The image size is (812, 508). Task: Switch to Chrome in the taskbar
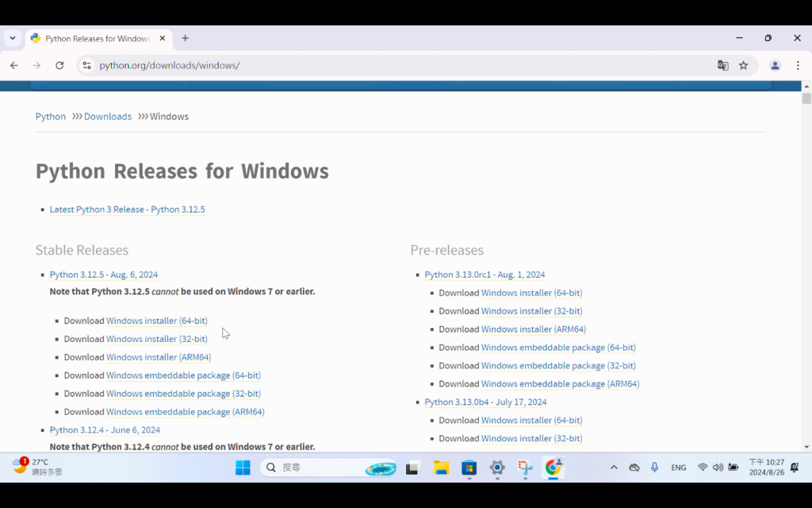[553, 468]
